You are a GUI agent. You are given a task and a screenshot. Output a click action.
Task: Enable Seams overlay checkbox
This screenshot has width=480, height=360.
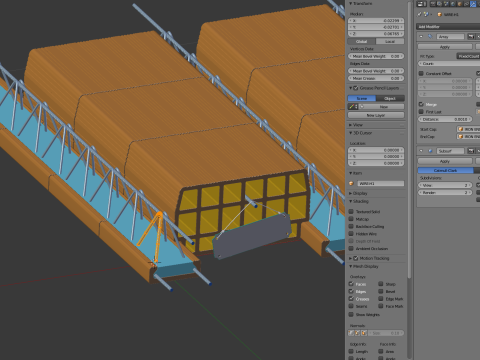pyautogui.click(x=351, y=306)
